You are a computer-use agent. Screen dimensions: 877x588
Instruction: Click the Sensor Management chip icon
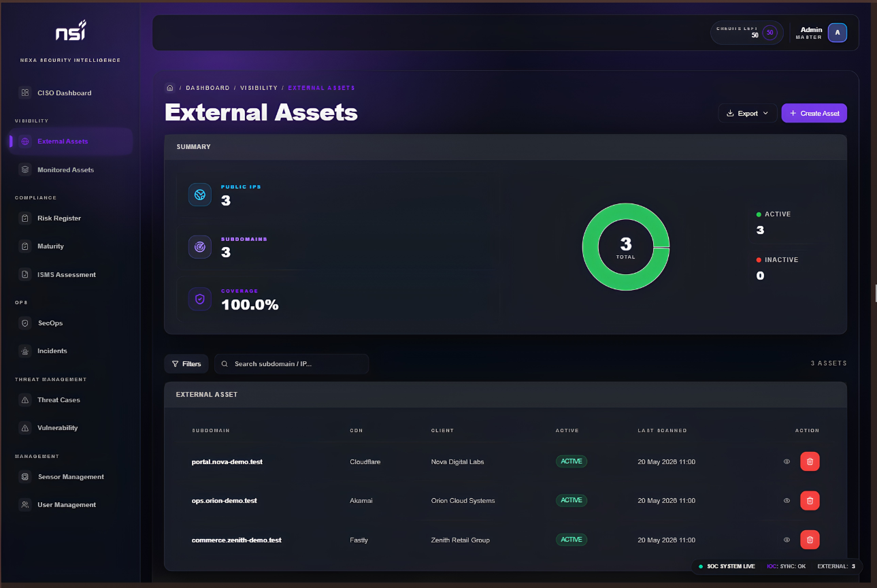(x=25, y=477)
